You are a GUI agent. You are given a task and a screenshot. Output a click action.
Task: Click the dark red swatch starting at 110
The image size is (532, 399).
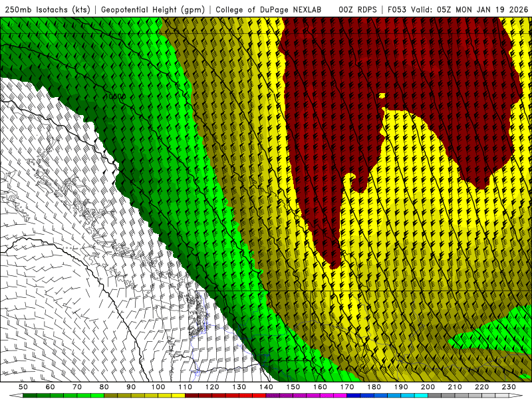point(192,396)
